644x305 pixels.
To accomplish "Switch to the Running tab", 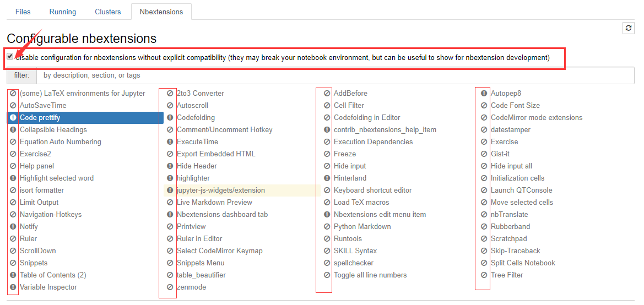I will click(x=62, y=12).
